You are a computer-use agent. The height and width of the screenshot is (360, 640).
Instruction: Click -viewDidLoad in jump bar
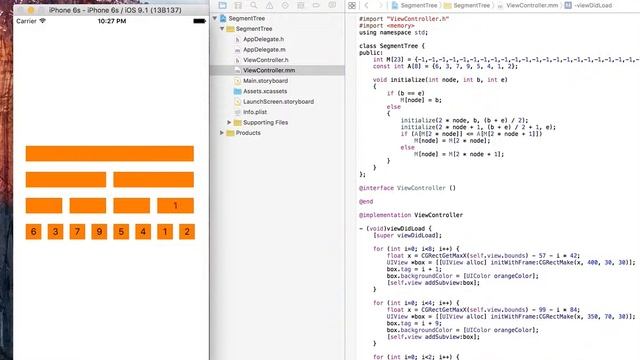588,5
